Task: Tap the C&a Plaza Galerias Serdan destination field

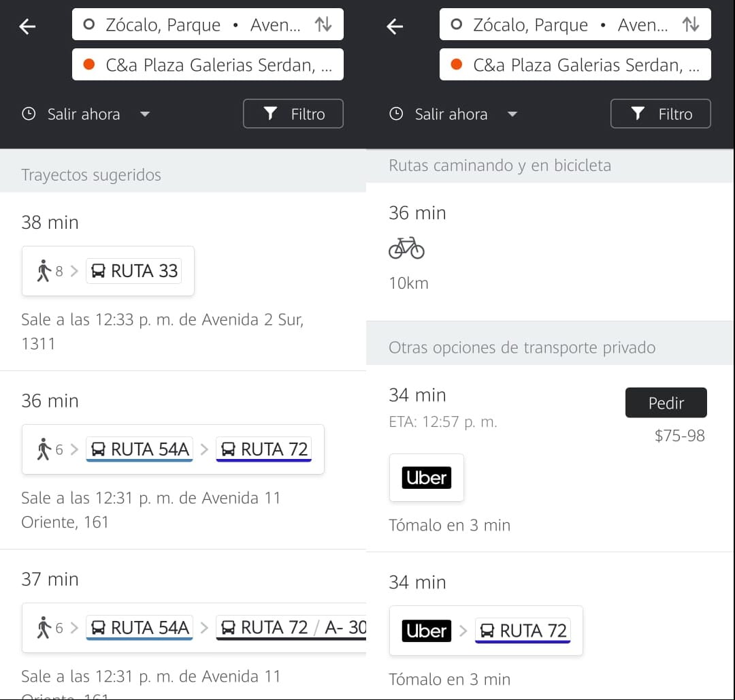Action: coord(208,65)
